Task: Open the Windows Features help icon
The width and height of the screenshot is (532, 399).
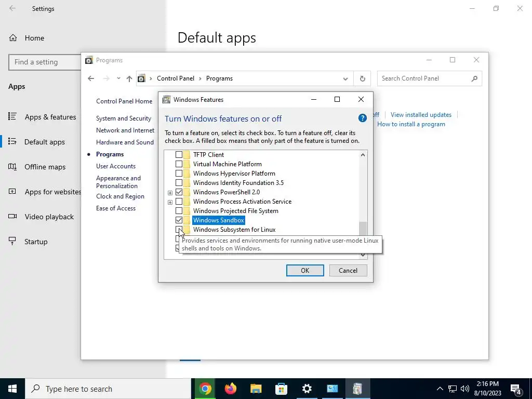Action: [x=362, y=118]
